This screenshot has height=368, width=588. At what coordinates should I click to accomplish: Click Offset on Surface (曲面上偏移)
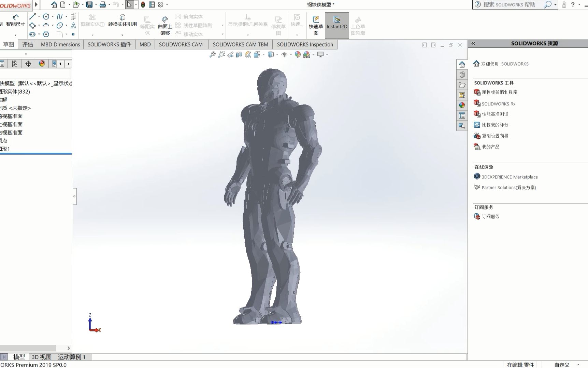click(165, 26)
